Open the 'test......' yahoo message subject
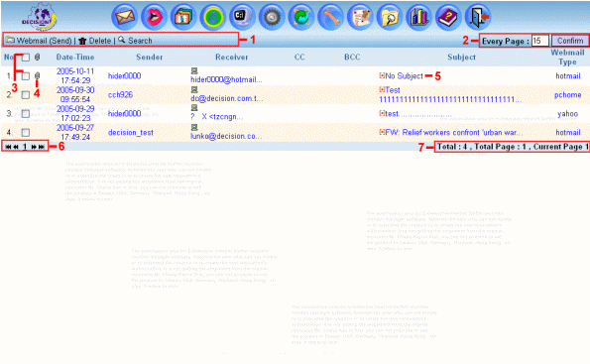Viewport: 590px width, 364px height. (x=419, y=113)
